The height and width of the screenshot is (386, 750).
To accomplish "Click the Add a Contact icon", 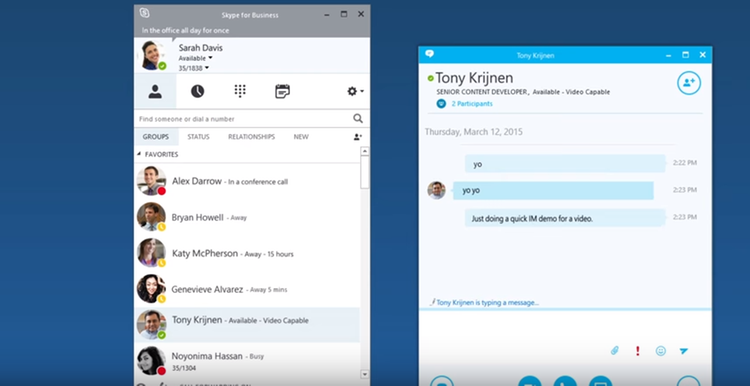I will 358,137.
